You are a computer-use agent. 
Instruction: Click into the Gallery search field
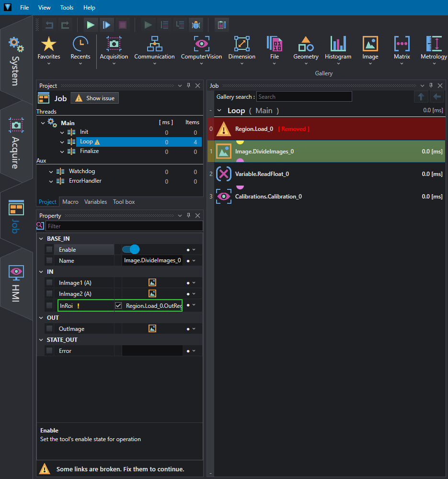pos(304,97)
